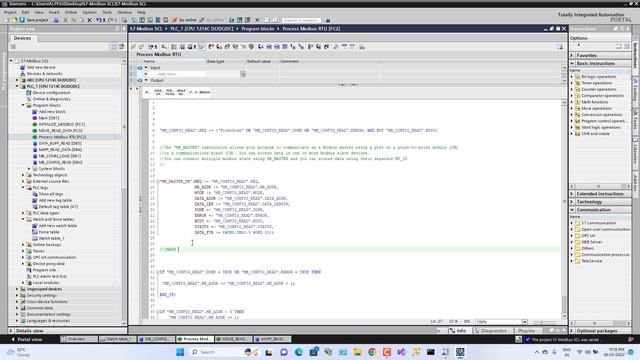This screenshot has width=640, height=360.
Task: Click the Devices & networks icon
Action: tap(23, 73)
